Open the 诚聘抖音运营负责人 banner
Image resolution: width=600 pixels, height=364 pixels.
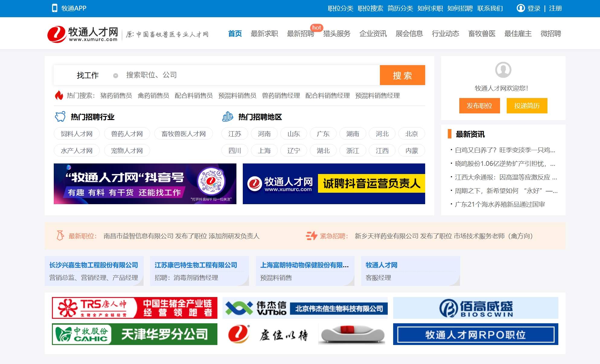pyautogui.click(x=334, y=184)
